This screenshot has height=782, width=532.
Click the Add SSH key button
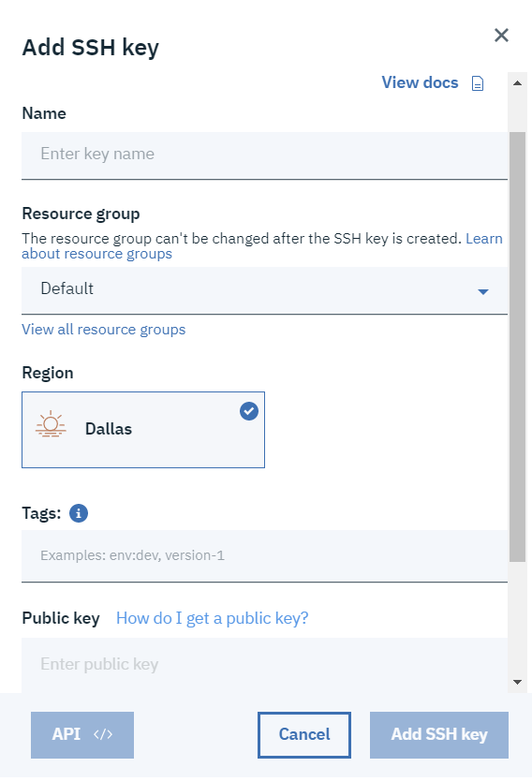(438, 735)
